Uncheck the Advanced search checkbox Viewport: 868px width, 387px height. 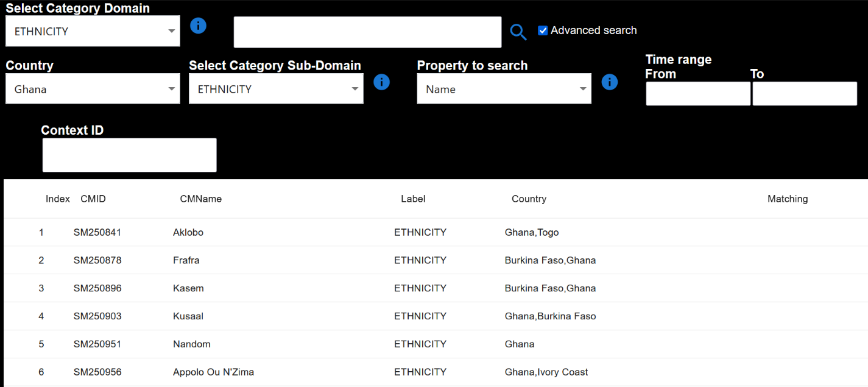(543, 30)
